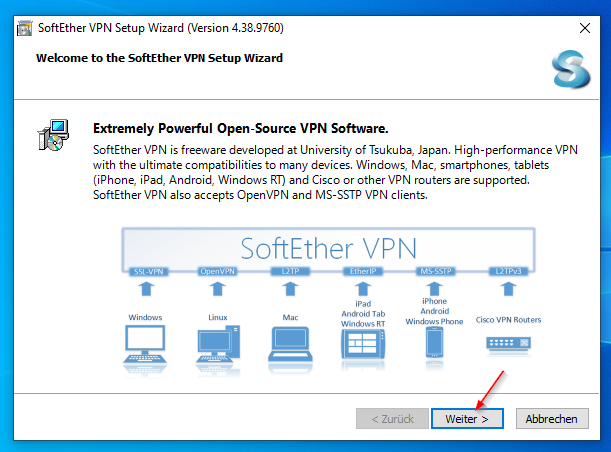Click the OpenVPN protocol label
The image size is (611, 452).
[x=217, y=271]
